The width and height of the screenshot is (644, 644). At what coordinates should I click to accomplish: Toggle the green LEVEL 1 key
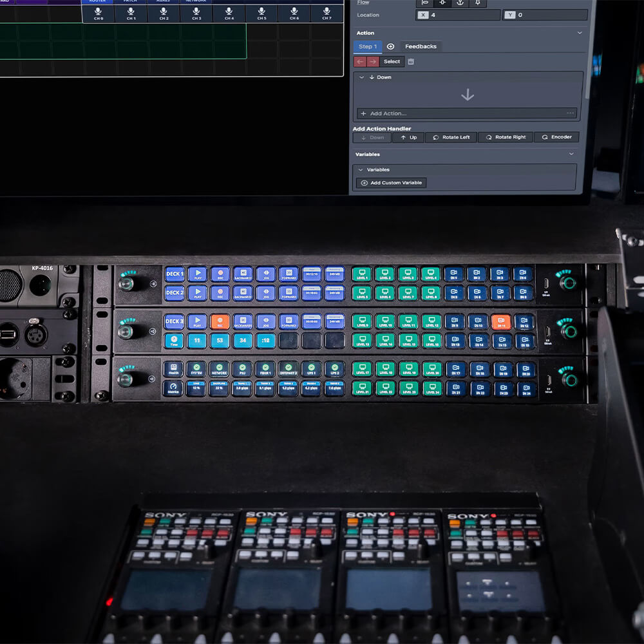pos(361,274)
